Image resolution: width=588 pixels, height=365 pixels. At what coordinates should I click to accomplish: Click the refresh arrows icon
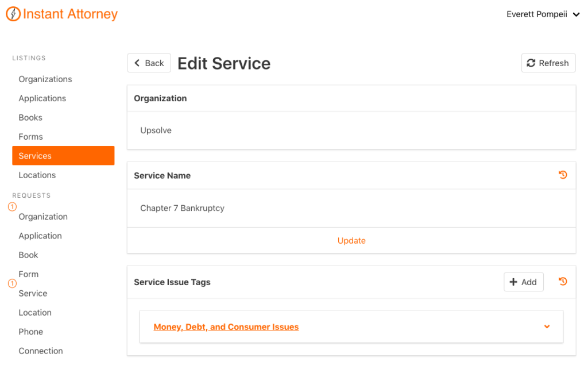531,63
